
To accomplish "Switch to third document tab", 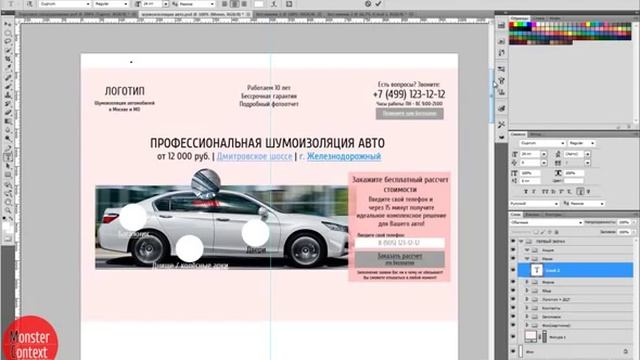I will point(287,14).
